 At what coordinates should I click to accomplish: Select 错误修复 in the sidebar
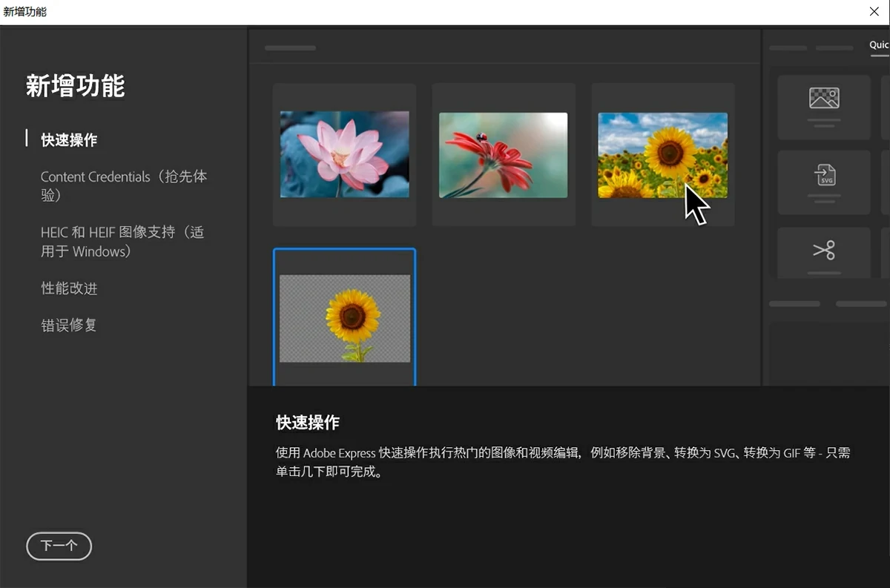coord(69,325)
